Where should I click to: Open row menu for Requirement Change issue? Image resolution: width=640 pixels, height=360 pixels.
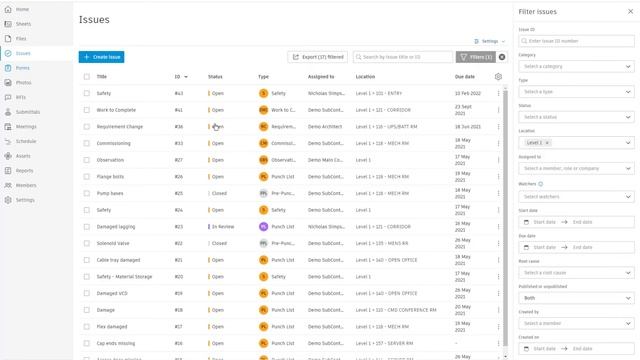[498, 127]
